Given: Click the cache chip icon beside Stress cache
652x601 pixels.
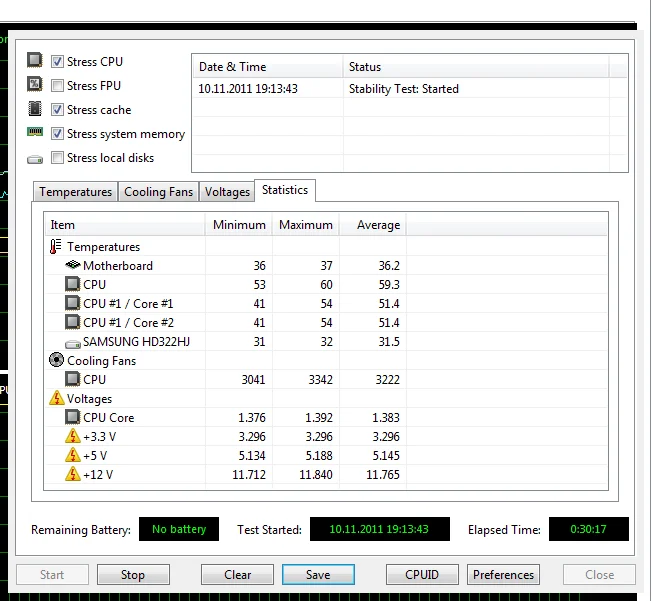Looking at the screenshot, I should click(x=35, y=109).
